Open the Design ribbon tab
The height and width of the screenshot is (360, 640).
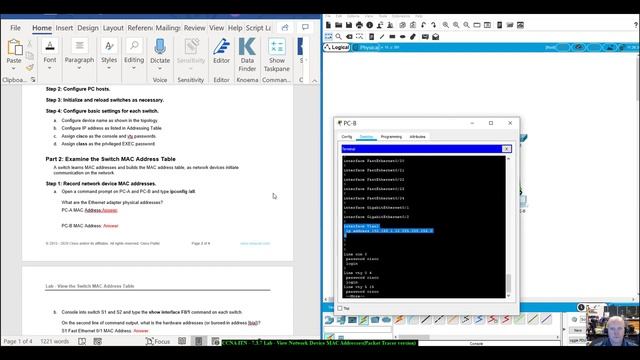[88, 28]
